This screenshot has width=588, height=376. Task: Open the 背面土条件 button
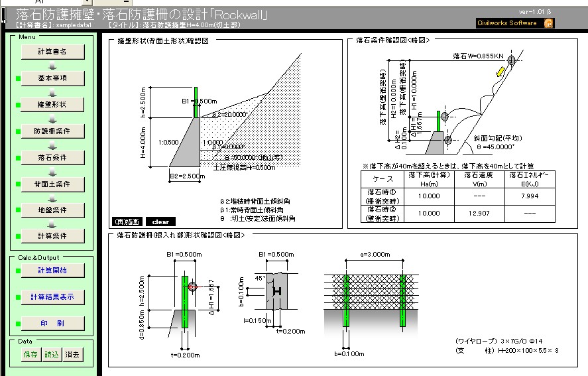point(52,184)
